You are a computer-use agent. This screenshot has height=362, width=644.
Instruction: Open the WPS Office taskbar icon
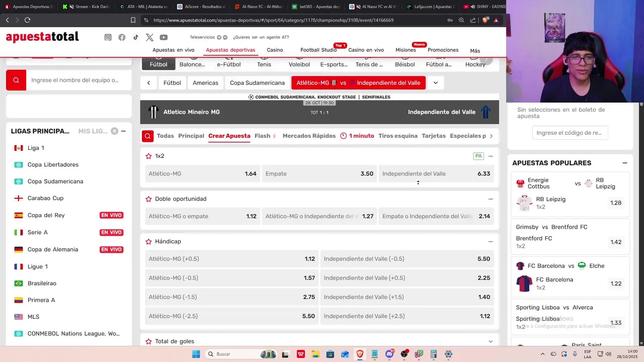300,354
